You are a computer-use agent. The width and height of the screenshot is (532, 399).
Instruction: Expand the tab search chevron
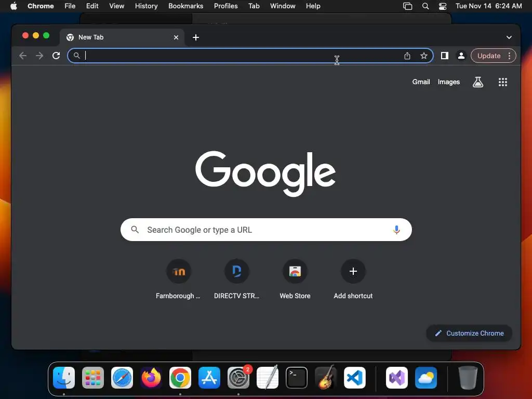[x=509, y=37]
